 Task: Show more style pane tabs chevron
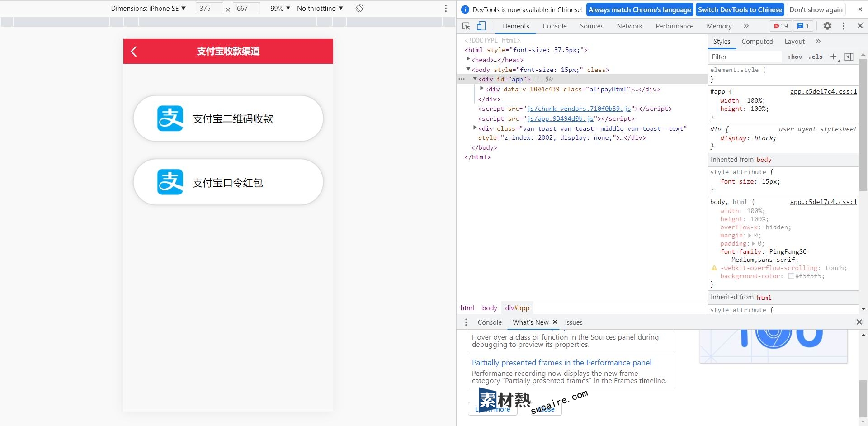coord(818,42)
